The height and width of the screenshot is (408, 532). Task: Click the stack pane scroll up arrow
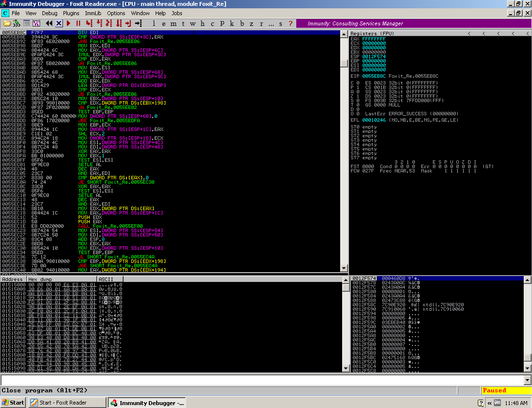[x=528, y=280]
